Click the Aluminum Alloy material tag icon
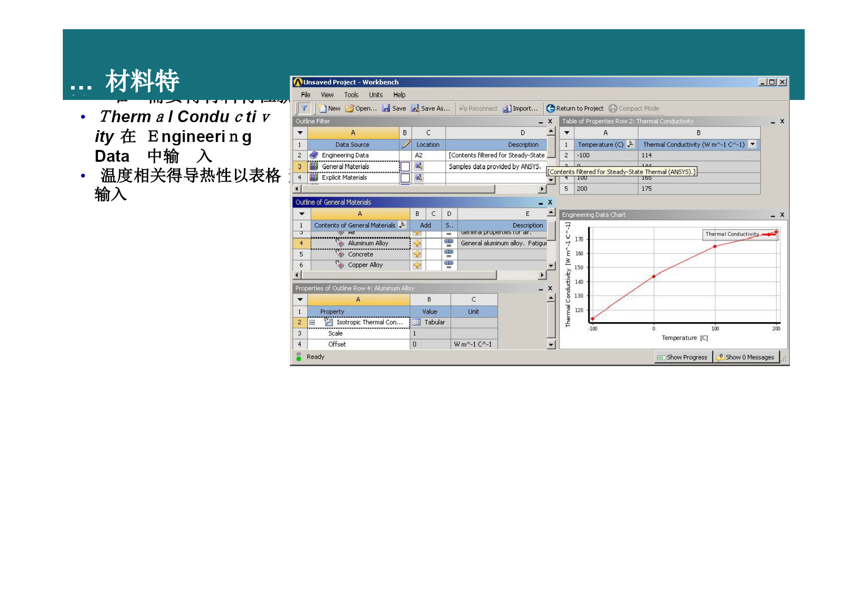The width and height of the screenshot is (868, 614). click(x=340, y=243)
